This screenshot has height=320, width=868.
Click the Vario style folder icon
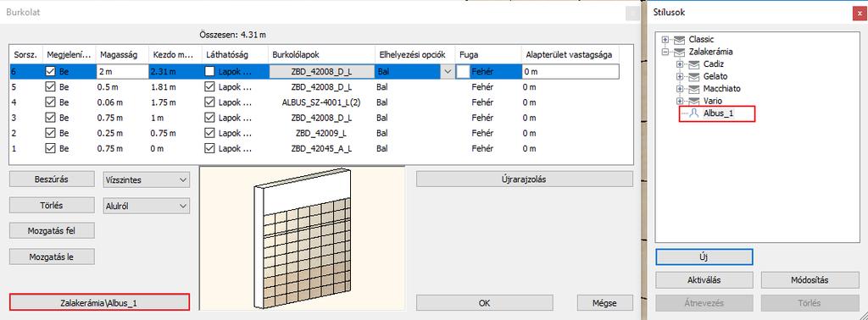pos(693,101)
